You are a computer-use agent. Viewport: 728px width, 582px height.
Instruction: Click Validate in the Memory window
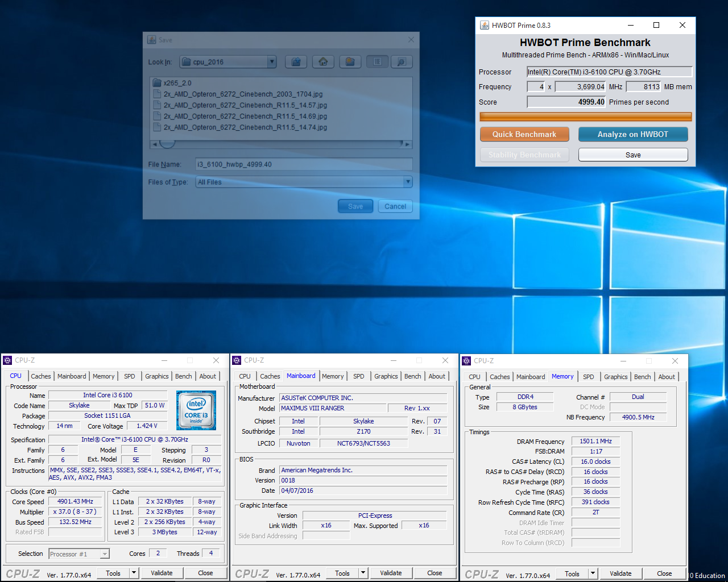click(621, 573)
